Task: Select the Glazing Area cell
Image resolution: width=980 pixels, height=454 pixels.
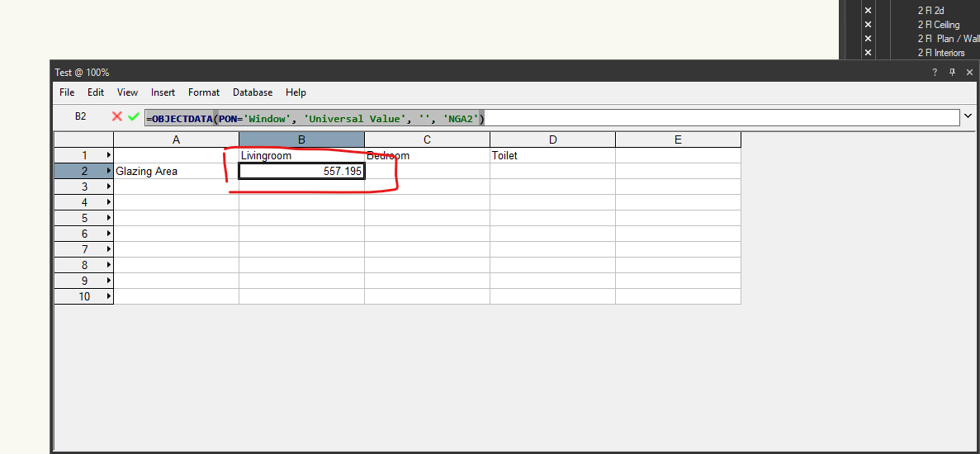Action: [x=176, y=171]
